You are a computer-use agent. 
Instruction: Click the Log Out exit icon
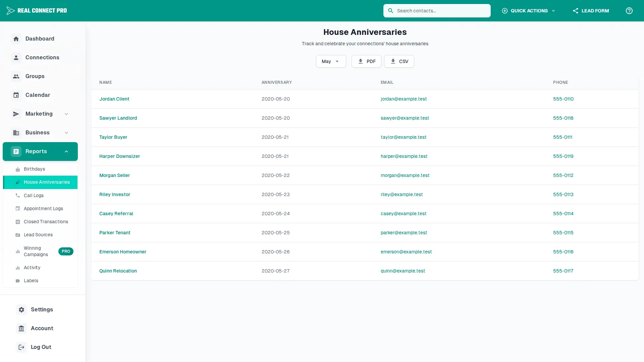[x=21, y=347]
